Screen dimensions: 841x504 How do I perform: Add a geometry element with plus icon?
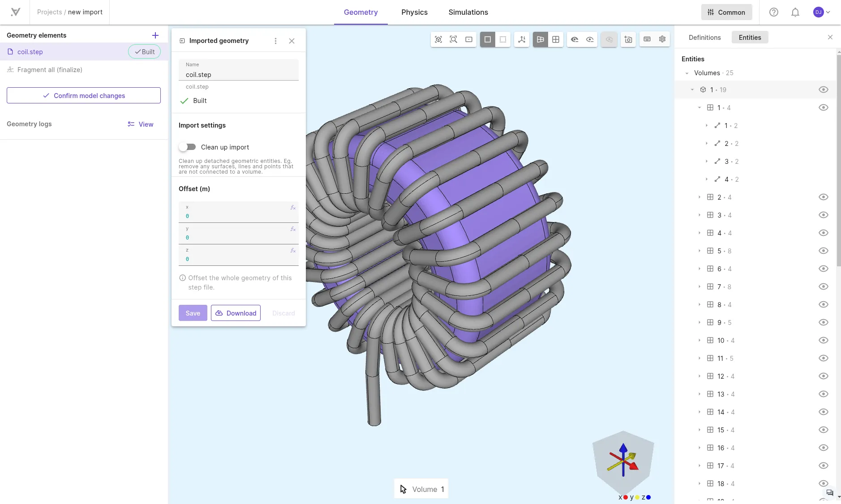155,35
